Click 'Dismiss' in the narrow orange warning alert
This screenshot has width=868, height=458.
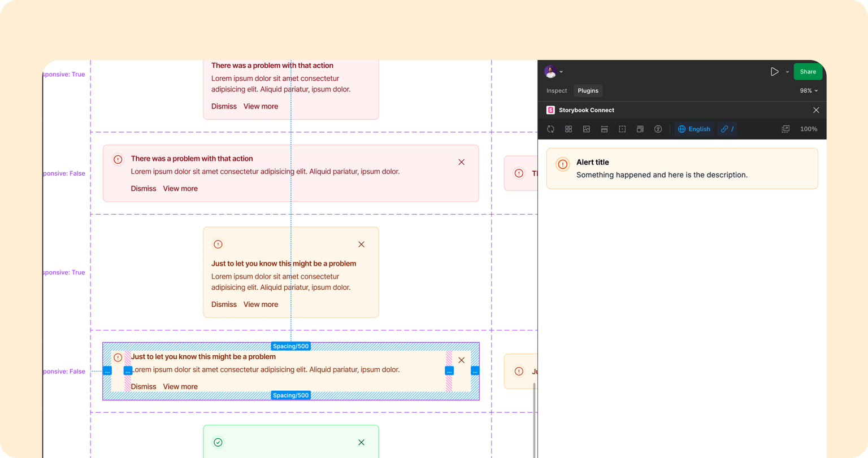pos(224,304)
